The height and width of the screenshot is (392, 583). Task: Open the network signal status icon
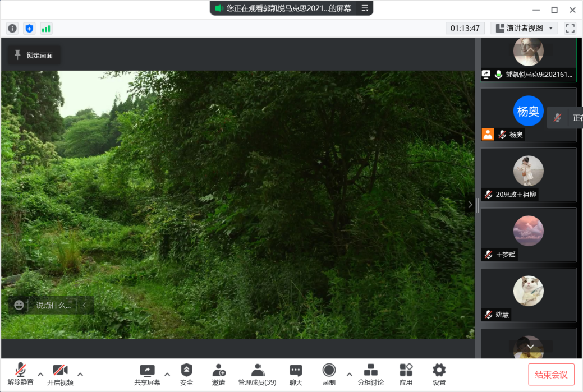tap(46, 28)
